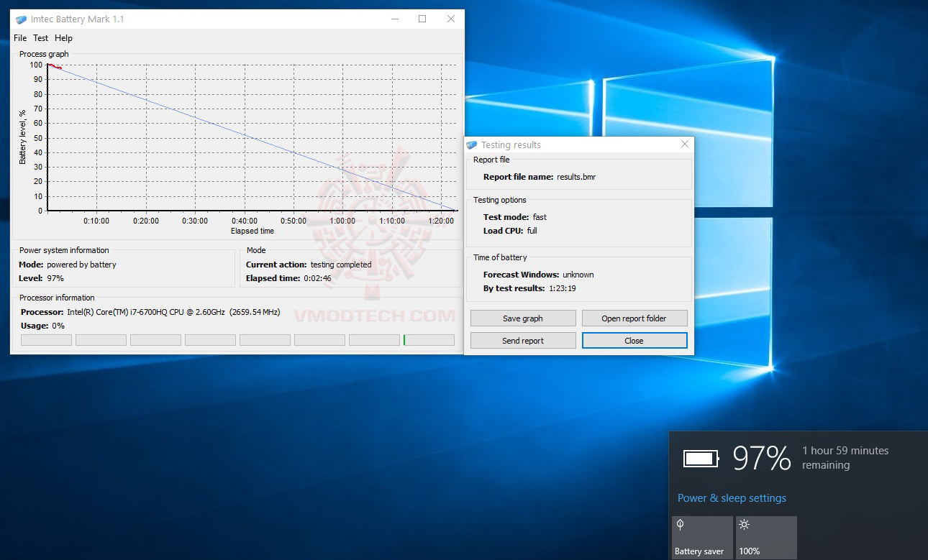The height and width of the screenshot is (560, 928).
Task: Click the Test mode value "fast"
Action: tap(540, 217)
